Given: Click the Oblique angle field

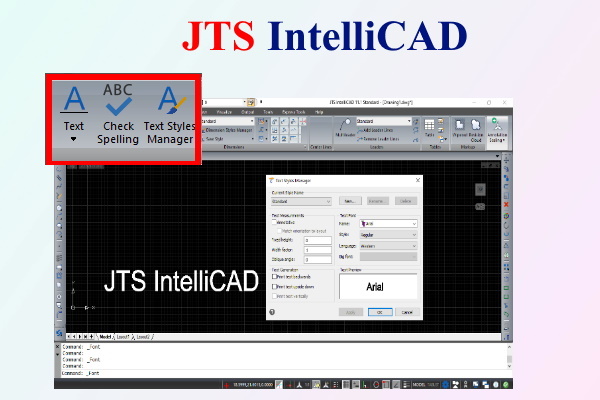Looking at the screenshot, I should point(318,260).
